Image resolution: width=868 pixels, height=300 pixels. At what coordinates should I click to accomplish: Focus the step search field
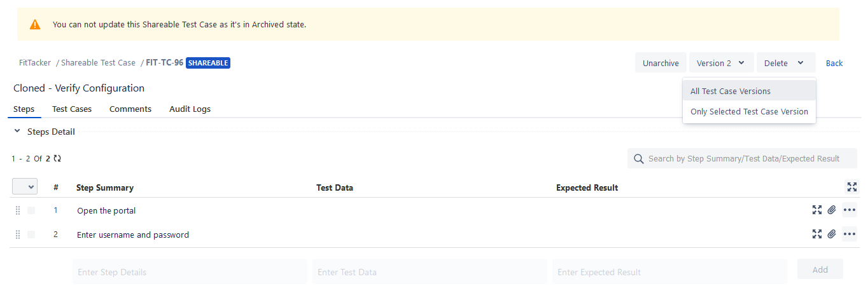click(x=742, y=158)
